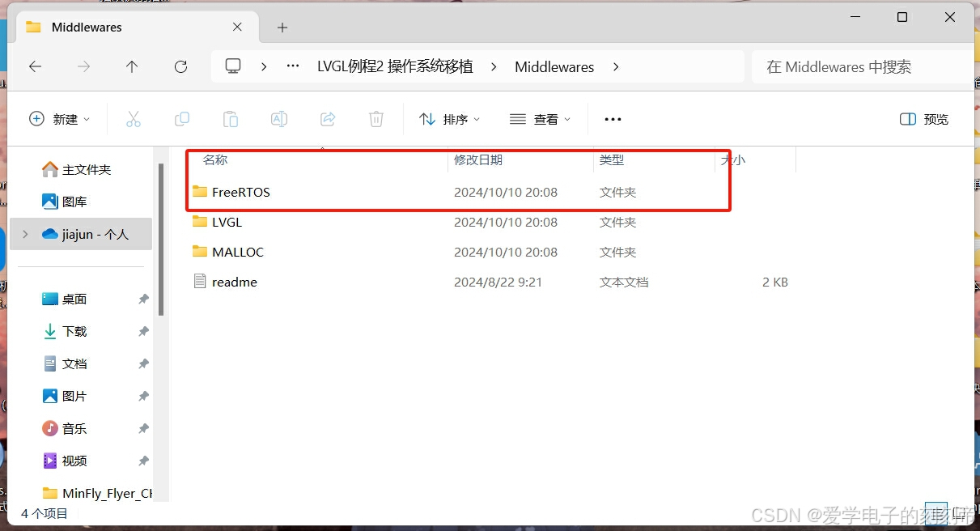Click 文件夹 type in MALLOC row

(617, 252)
